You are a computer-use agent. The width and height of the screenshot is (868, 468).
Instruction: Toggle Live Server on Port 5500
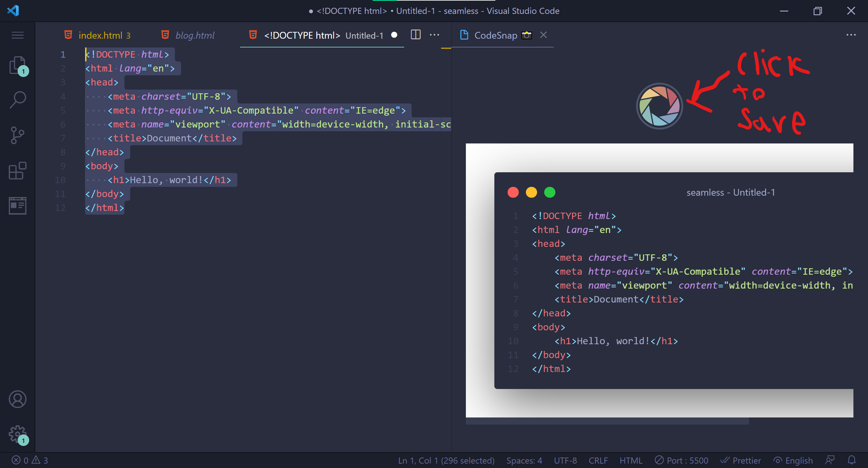[682, 460]
